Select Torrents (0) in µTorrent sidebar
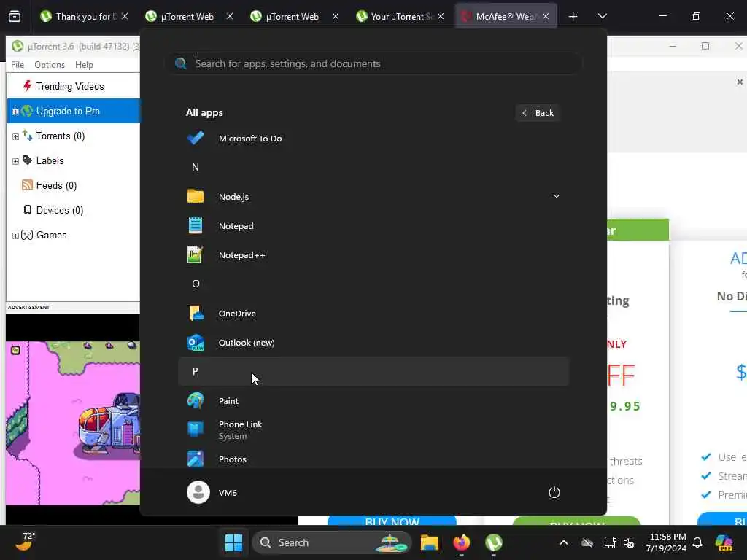Screen dimensions: 747x560 pos(61,136)
